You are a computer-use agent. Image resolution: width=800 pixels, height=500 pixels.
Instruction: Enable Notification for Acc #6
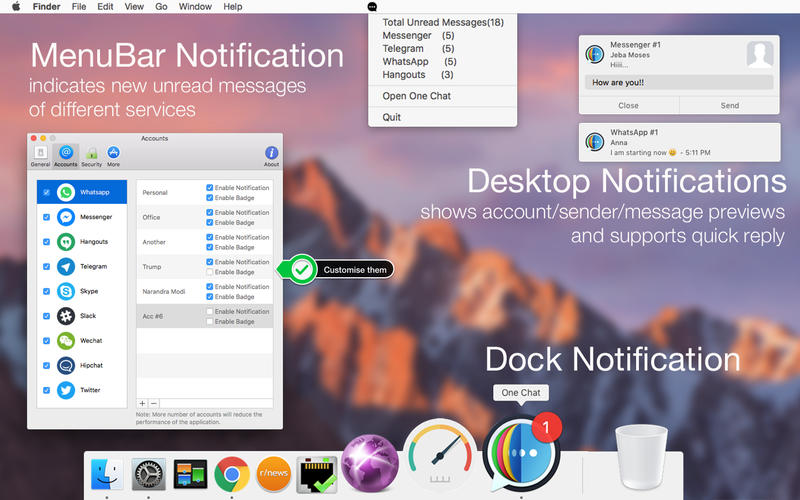coord(210,312)
